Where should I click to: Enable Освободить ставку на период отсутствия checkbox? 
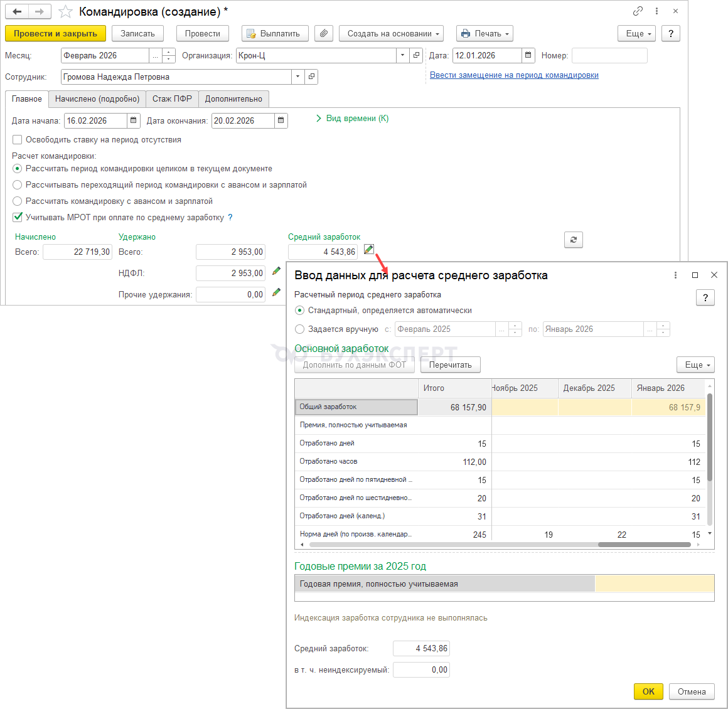(x=18, y=140)
